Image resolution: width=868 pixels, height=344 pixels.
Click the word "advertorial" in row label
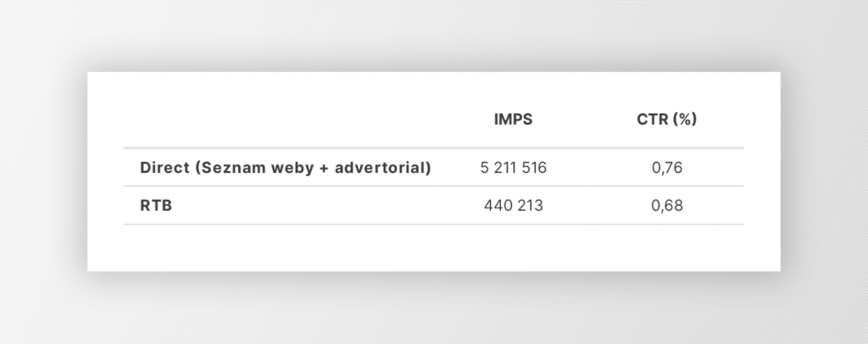point(384,168)
